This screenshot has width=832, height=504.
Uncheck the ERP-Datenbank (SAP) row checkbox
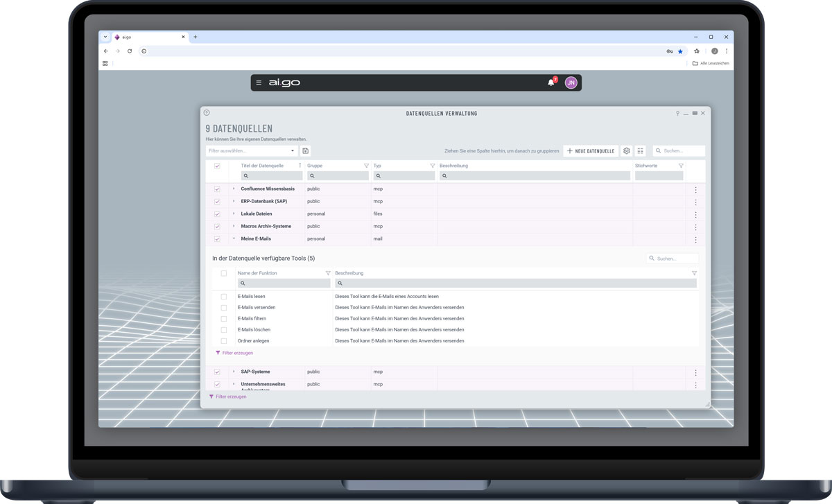[x=217, y=202]
